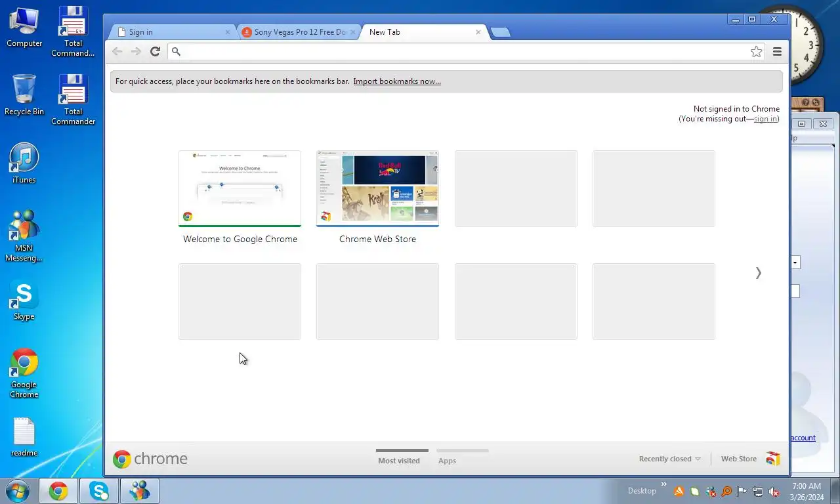Select the Skype desktop shortcut
Screen dimensions: 840x504
[24, 301]
